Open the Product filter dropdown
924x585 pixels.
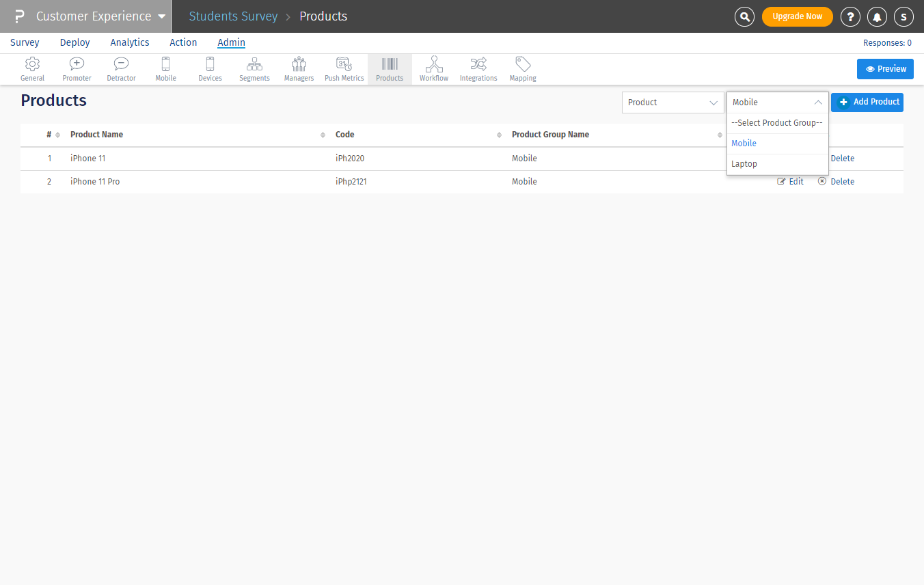click(x=672, y=103)
